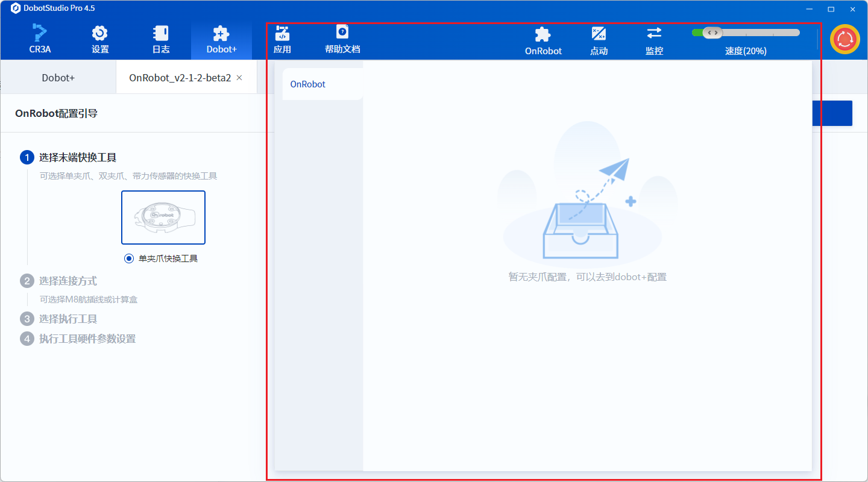
Task: Click the speed slider handle
Action: (x=712, y=33)
